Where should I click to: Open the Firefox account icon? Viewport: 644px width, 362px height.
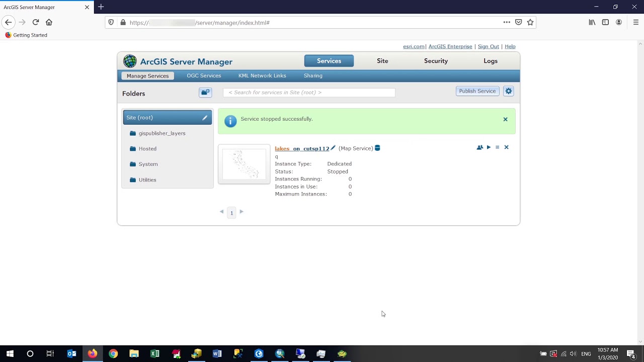[619, 22]
